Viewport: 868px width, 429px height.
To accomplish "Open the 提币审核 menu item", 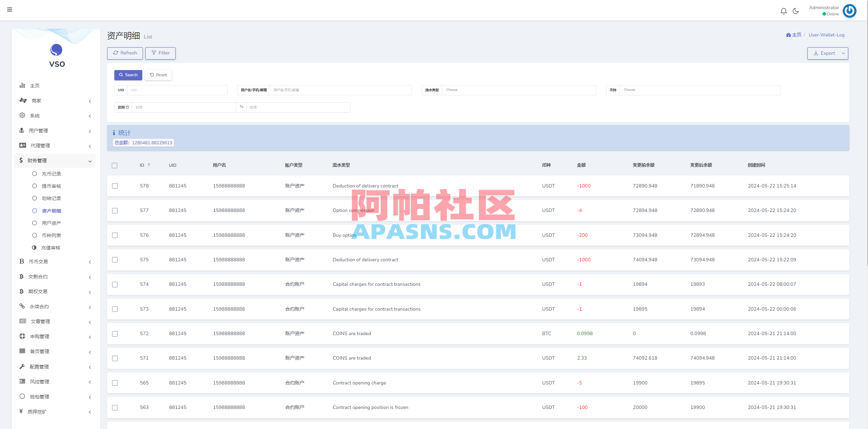I will point(51,186).
